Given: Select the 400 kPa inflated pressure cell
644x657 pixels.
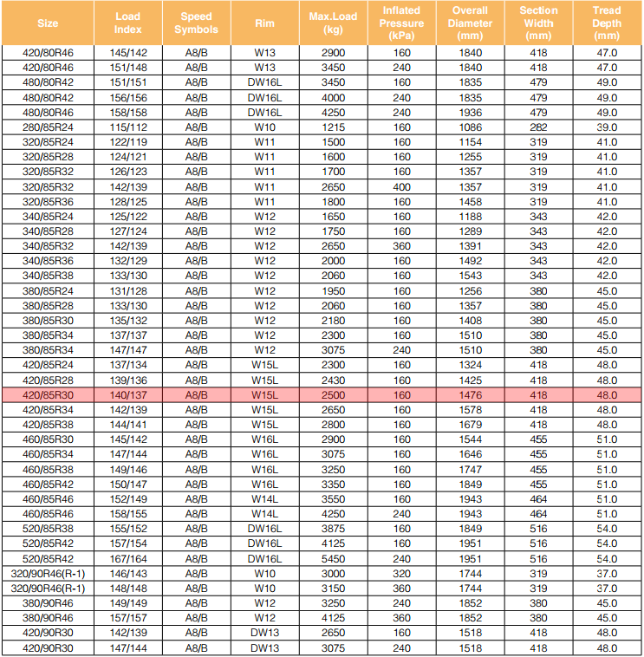Looking at the screenshot, I should point(401,186).
